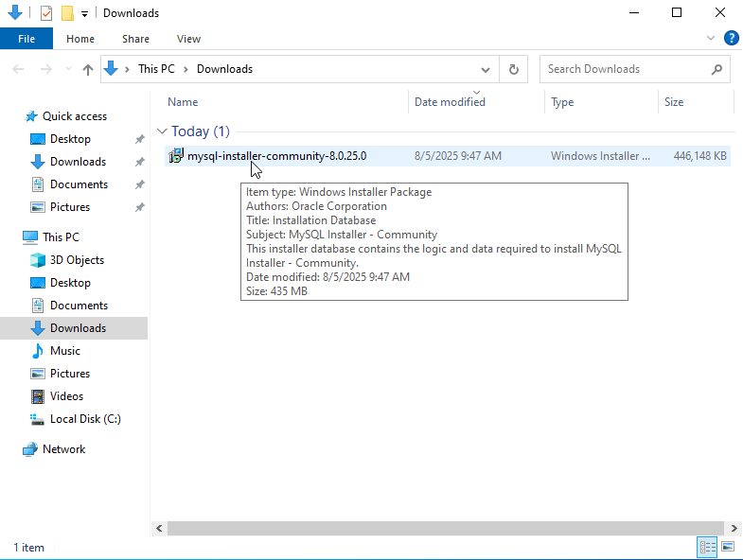Click the horizontal scrollbar right arrow
This screenshot has width=743, height=560.
(734, 528)
